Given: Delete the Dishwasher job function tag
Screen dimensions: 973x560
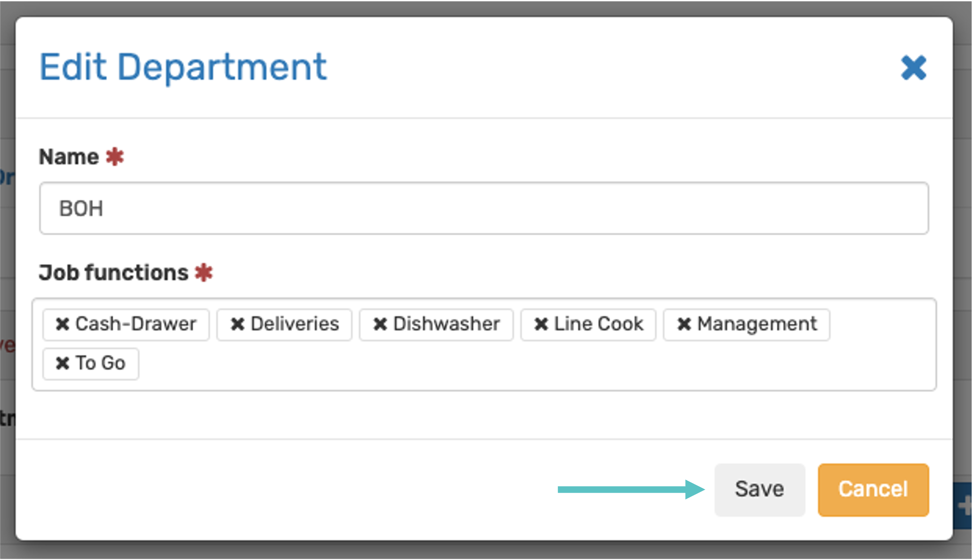Looking at the screenshot, I should tap(380, 324).
